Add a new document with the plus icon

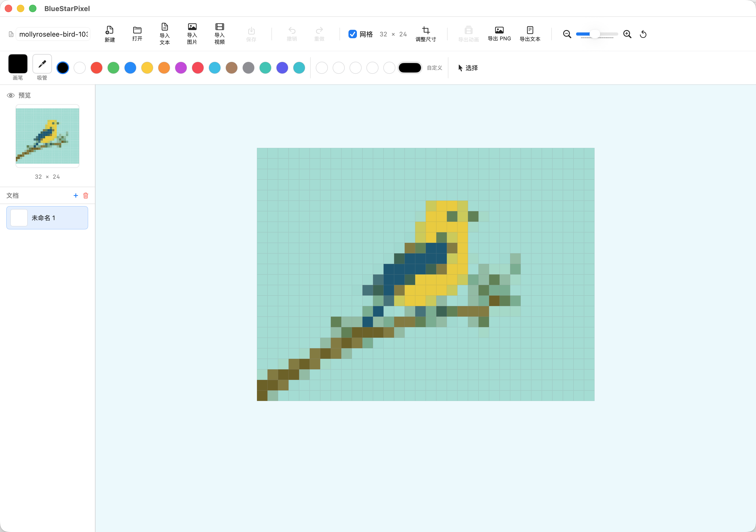point(76,195)
